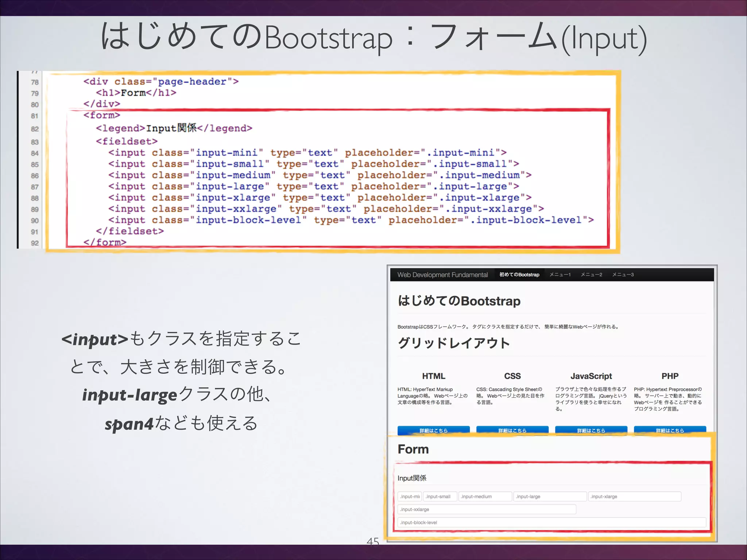Image resolution: width=747 pixels, height=560 pixels.
Task: Click the jQuery description paragraph under JavaScript
Action: click(591, 399)
